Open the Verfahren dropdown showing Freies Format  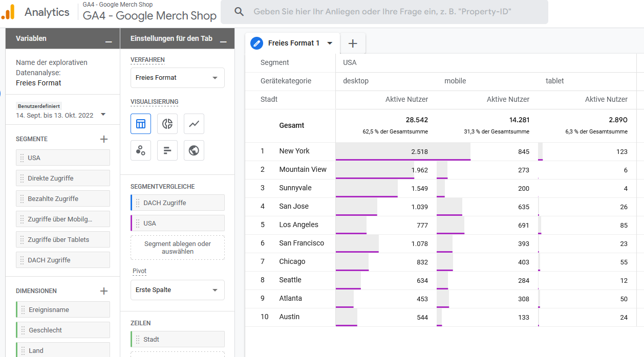pyautogui.click(x=177, y=78)
